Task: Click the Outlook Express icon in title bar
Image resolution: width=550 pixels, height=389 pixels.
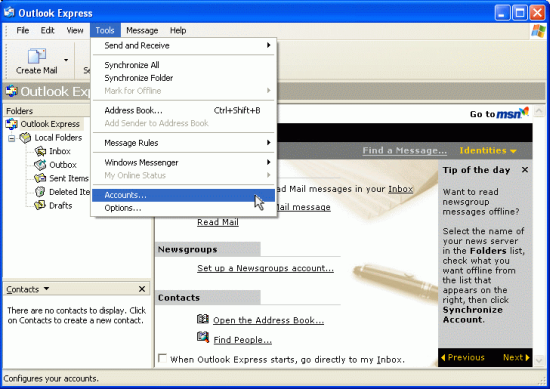Action: click(9, 13)
